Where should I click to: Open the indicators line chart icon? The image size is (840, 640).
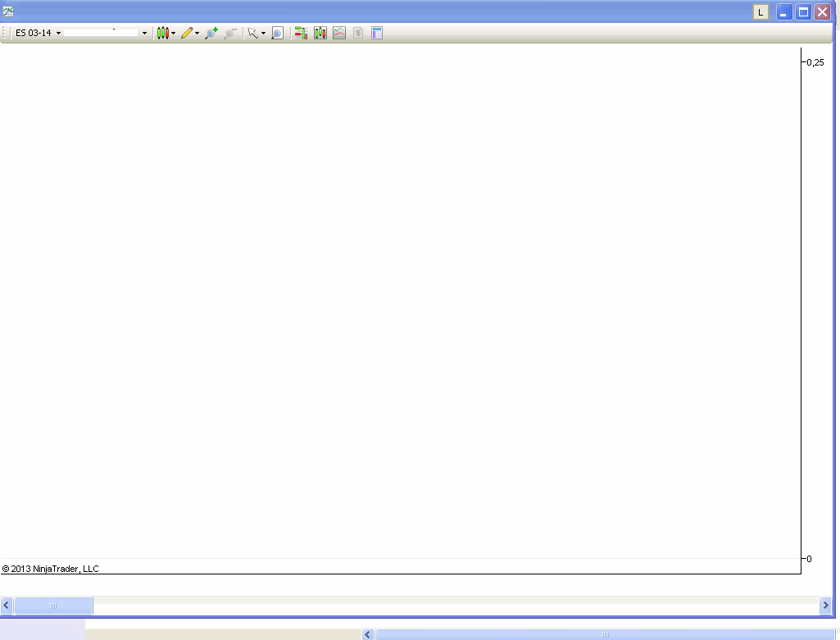click(x=339, y=34)
